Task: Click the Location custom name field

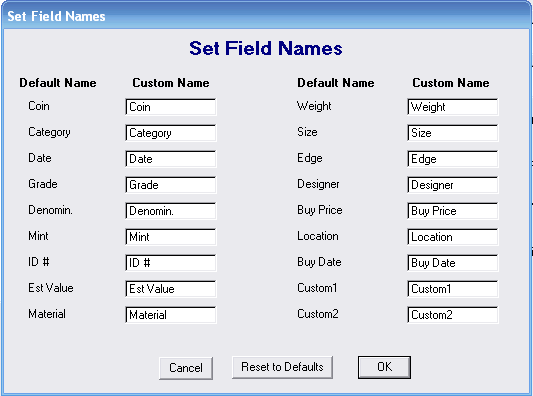Action: coord(453,237)
